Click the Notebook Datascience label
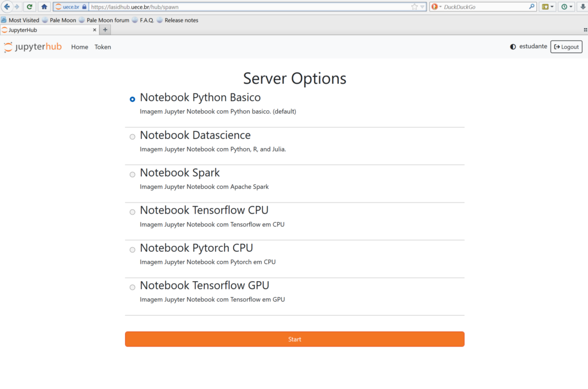This screenshot has width=588, height=389. pyautogui.click(x=195, y=135)
